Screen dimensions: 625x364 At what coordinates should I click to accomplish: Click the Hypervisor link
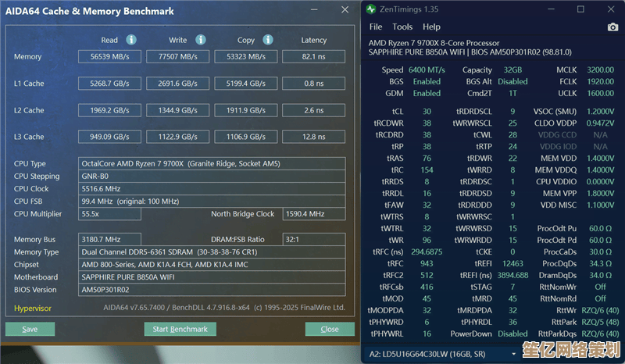[33, 308]
